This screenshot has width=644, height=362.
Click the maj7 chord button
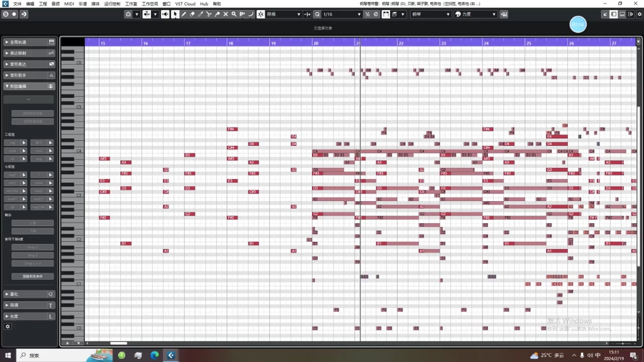(13, 175)
